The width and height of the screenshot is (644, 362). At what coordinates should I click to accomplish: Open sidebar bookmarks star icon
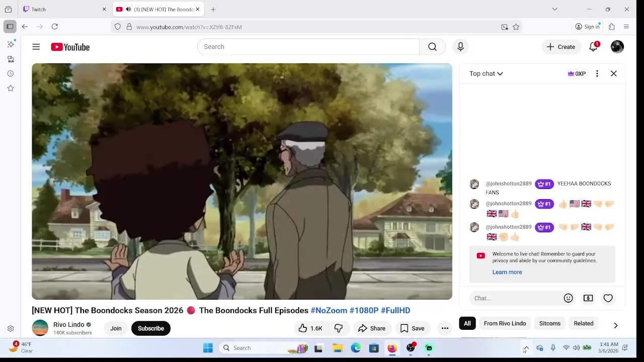click(11, 88)
